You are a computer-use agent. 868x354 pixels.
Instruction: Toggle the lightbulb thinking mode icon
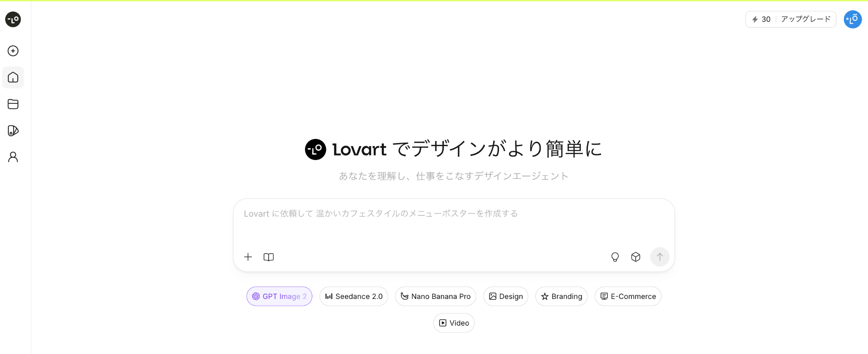pyautogui.click(x=615, y=257)
